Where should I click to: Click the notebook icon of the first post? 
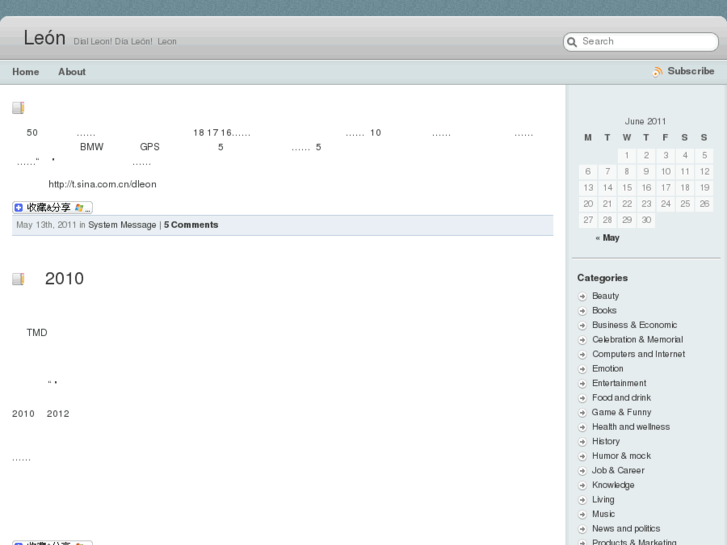point(18,108)
